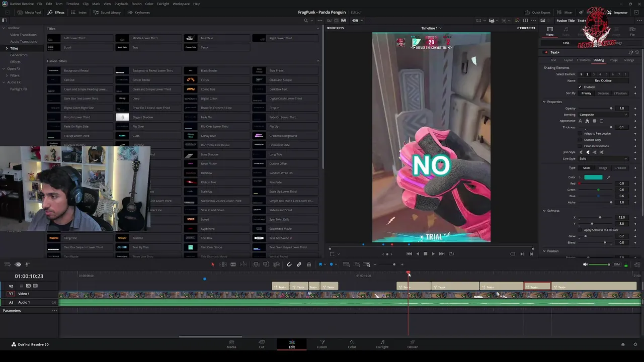Open the viewer zoom 43% dropdown
Screen dimensions: 644x362
[x=357, y=21]
